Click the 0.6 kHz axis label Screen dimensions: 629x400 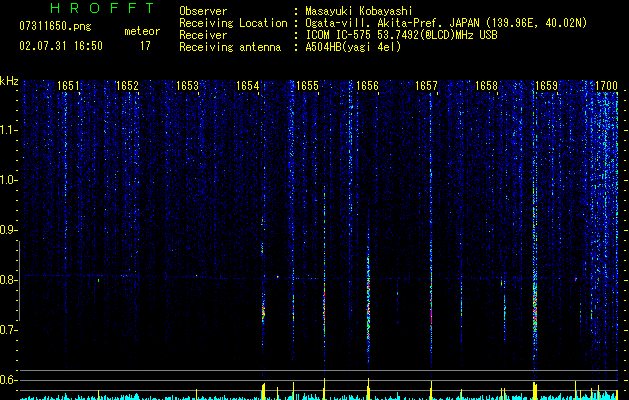coord(8,380)
